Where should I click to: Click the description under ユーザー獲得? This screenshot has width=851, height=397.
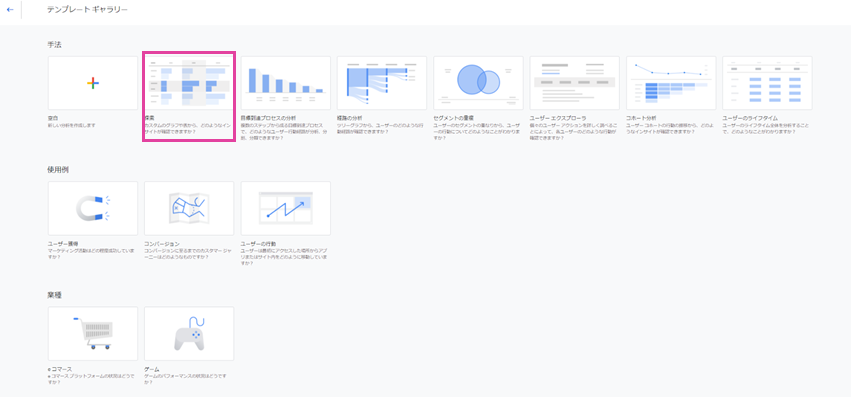click(x=90, y=253)
